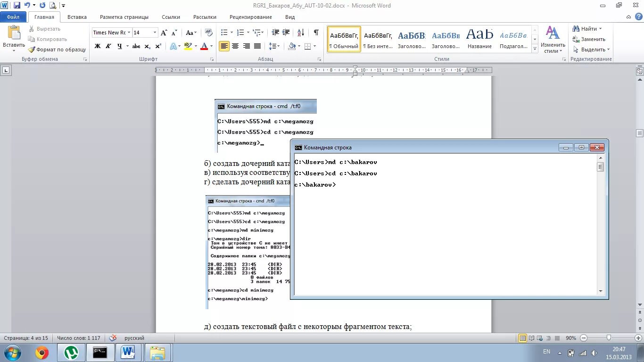Click the русский language indicator

tap(134, 338)
